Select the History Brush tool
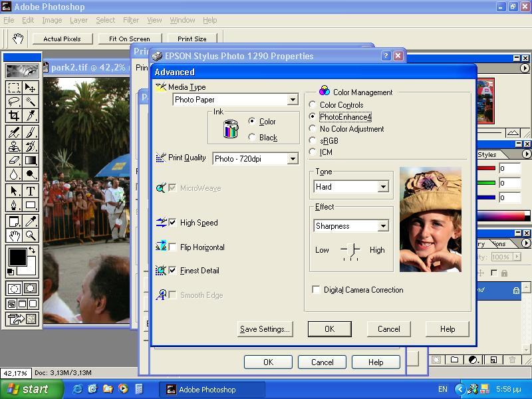 [x=30, y=146]
